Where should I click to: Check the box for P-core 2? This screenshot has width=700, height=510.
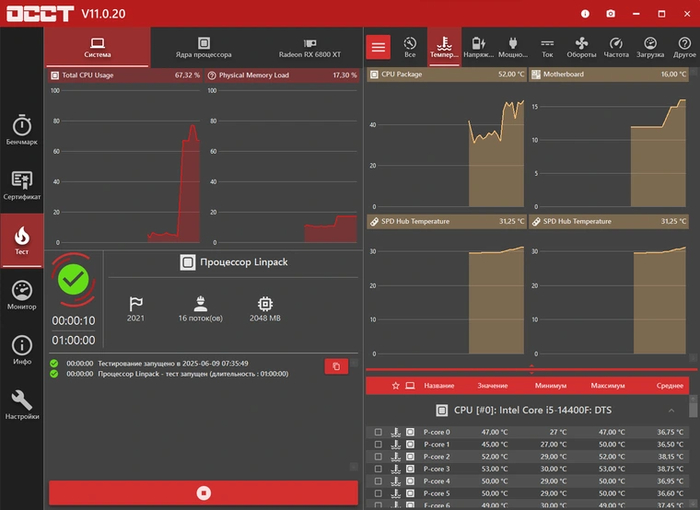[x=378, y=457]
